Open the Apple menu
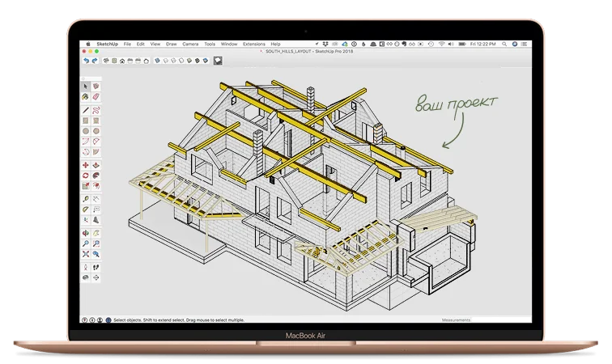The image size is (612, 364). click(x=88, y=44)
